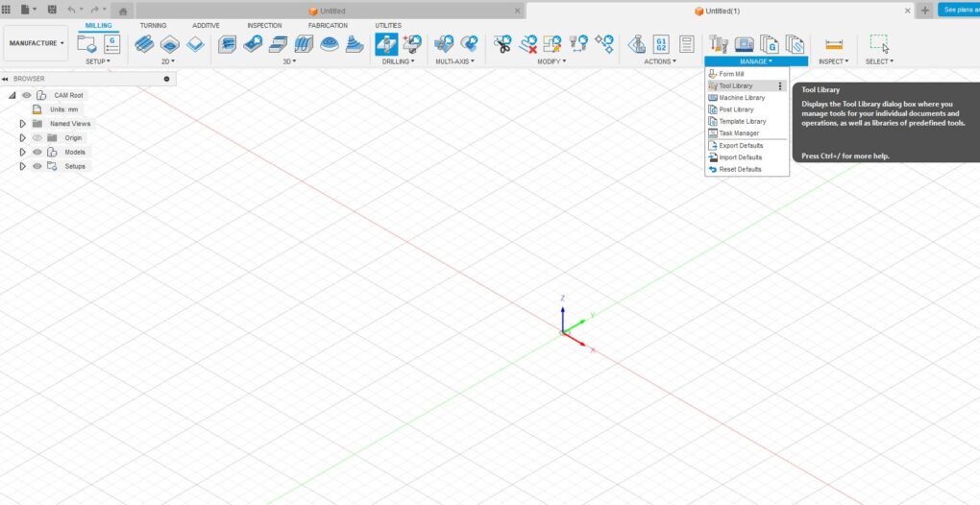Select the 3D Contour icon
980x505 pixels.
click(x=355, y=44)
